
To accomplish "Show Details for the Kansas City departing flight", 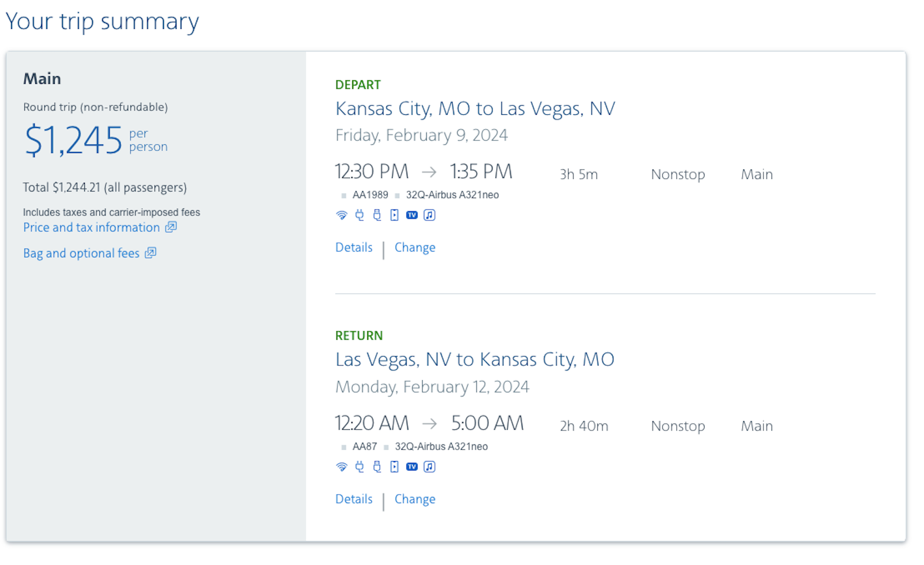I will point(354,248).
